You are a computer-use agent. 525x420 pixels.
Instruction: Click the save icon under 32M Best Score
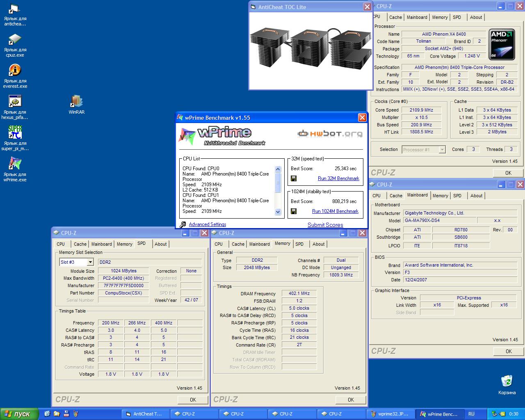294,178
